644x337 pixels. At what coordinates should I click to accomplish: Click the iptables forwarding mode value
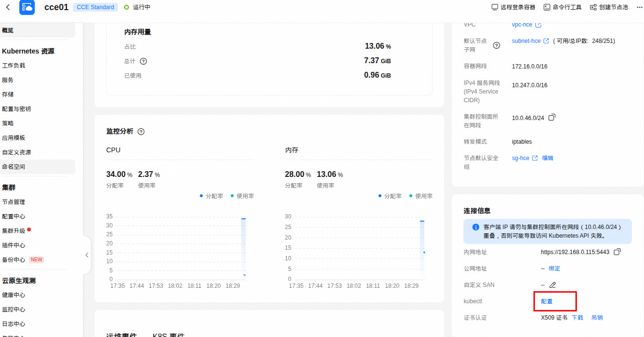[x=522, y=142]
